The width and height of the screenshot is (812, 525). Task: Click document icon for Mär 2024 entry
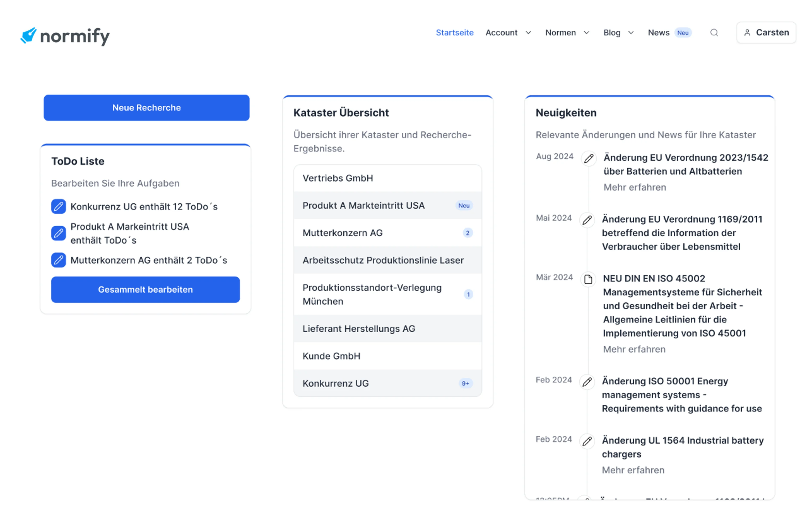pyautogui.click(x=588, y=279)
